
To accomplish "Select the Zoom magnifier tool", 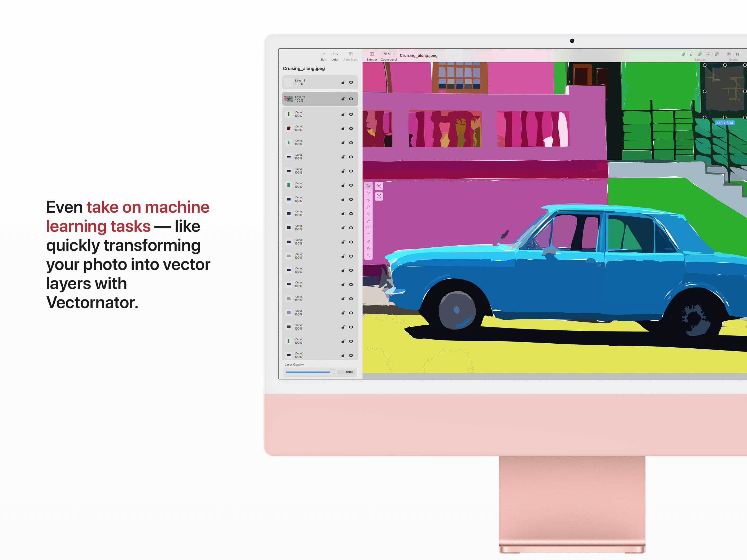I will 368,256.
